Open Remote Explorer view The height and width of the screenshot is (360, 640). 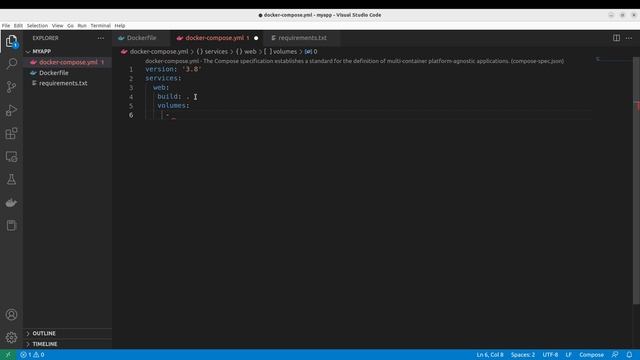(x=11, y=157)
